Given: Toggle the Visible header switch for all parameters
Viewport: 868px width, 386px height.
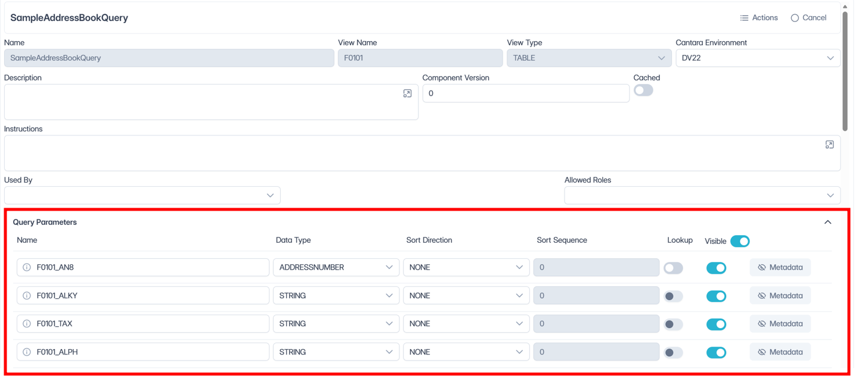Looking at the screenshot, I should [x=740, y=241].
